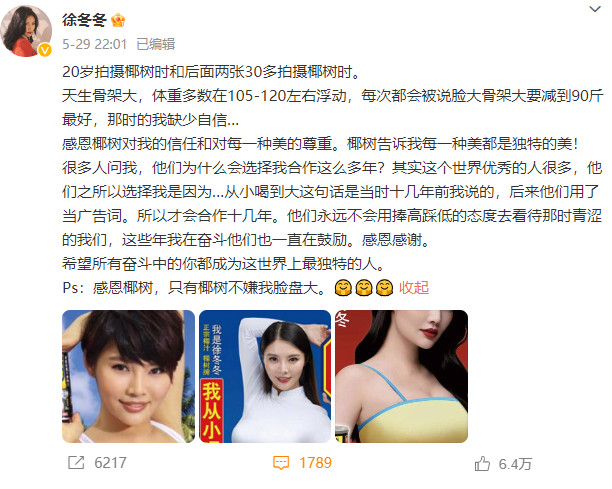Screen dimensions: 612x489
Task: Collapse the post text via 收起
Action: point(414,288)
